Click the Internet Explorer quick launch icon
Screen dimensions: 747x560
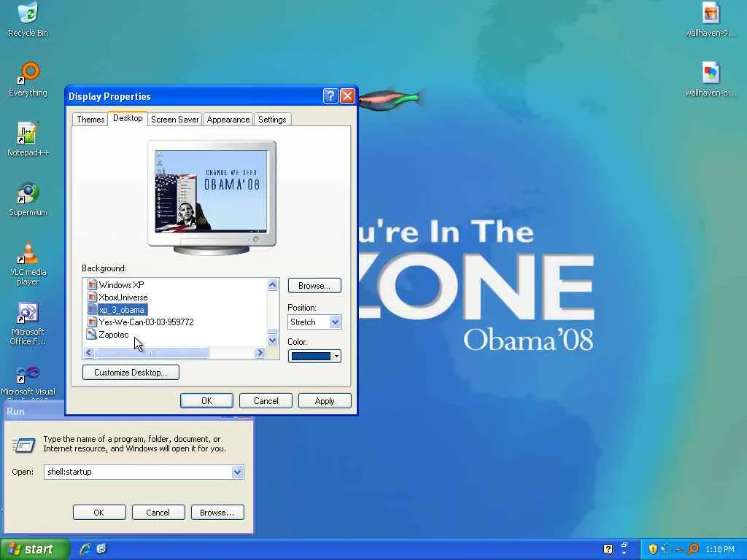[x=86, y=548]
